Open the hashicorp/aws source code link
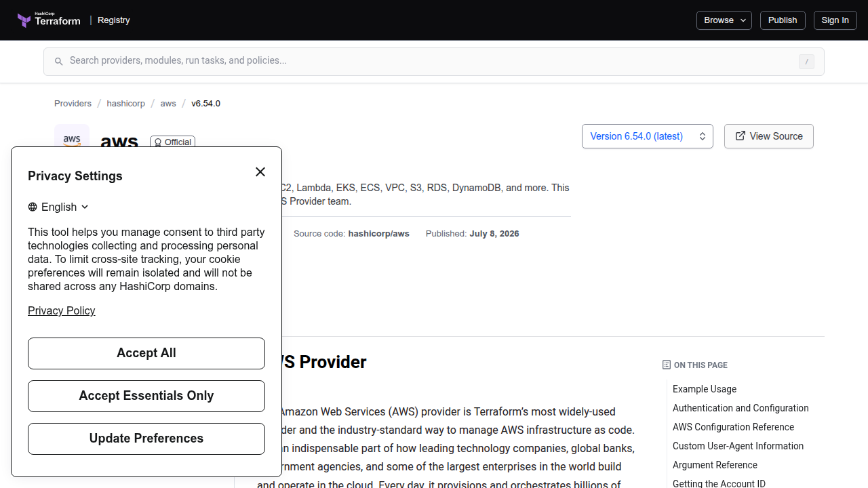 coord(378,234)
